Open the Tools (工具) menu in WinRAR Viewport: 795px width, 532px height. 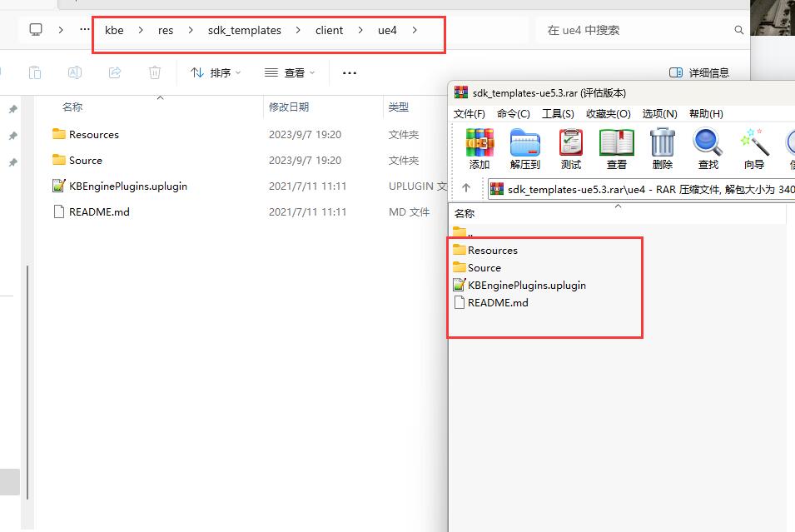pyautogui.click(x=558, y=113)
